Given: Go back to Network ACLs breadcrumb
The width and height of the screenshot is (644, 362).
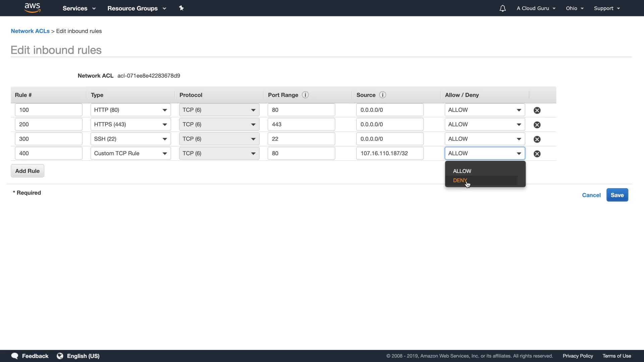Looking at the screenshot, I should coord(30,31).
